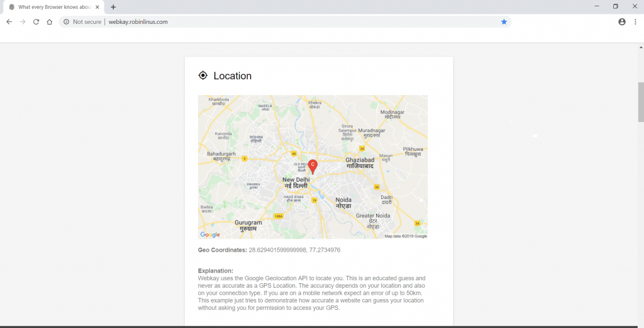The width and height of the screenshot is (644, 328).
Task: Click the address bar URL webkay.robinlinus.com
Action: [138, 22]
